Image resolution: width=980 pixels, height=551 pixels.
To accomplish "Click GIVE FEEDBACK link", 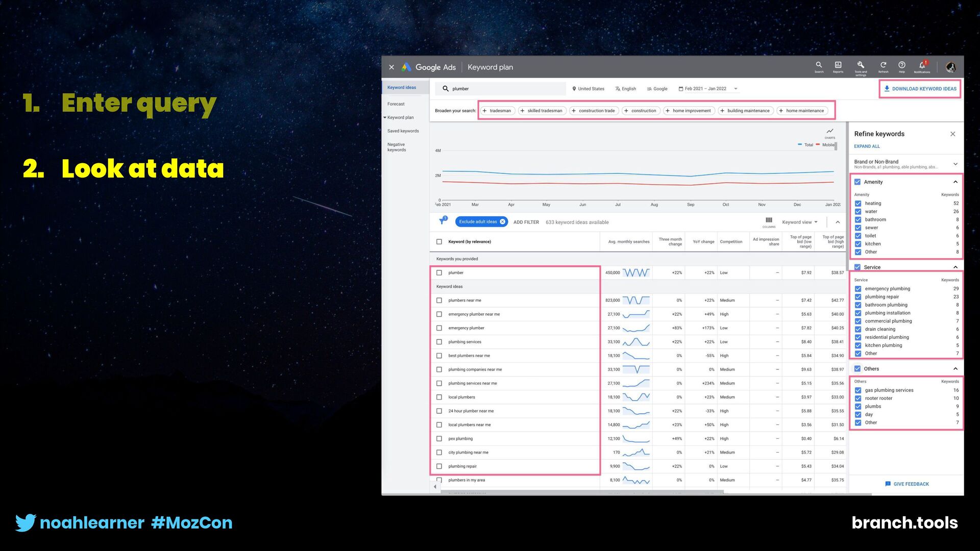I will click(907, 484).
